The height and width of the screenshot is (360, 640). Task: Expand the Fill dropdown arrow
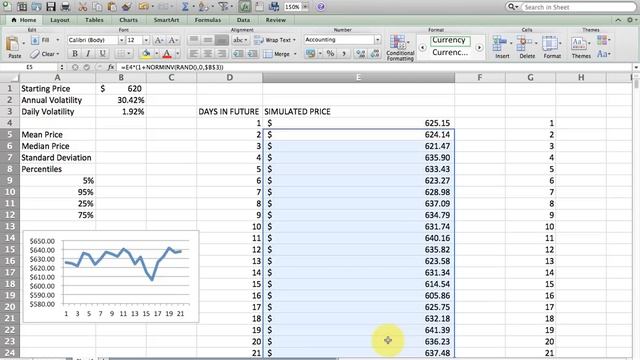pyautogui.click(x=58, y=40)
